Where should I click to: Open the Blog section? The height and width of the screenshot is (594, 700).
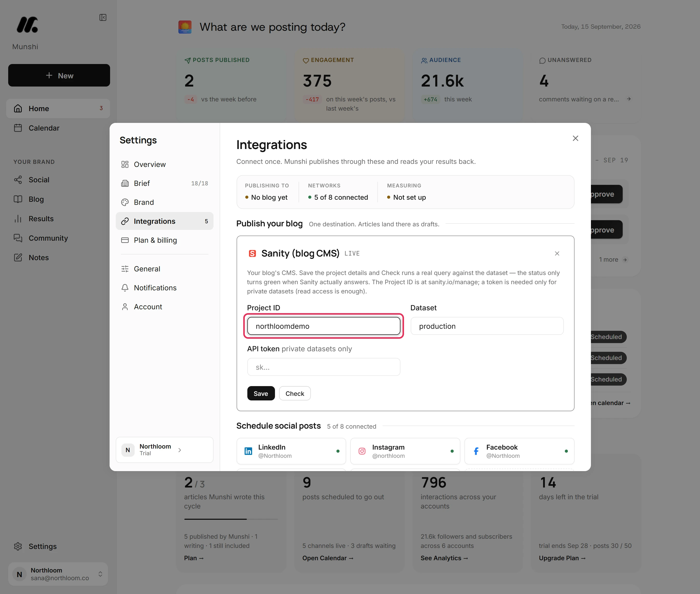[58, 199]
